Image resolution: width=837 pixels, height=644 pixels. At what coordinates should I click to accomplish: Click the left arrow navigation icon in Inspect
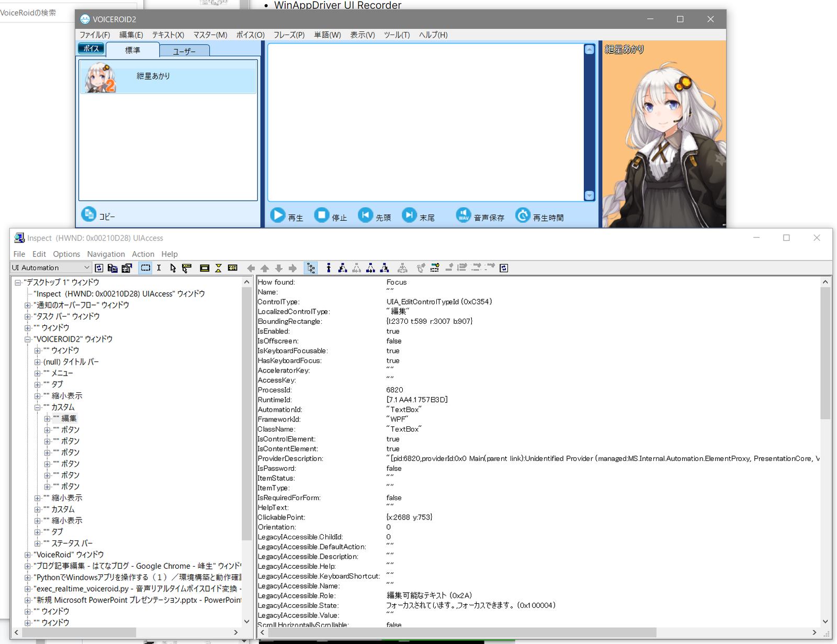point(251,268)
